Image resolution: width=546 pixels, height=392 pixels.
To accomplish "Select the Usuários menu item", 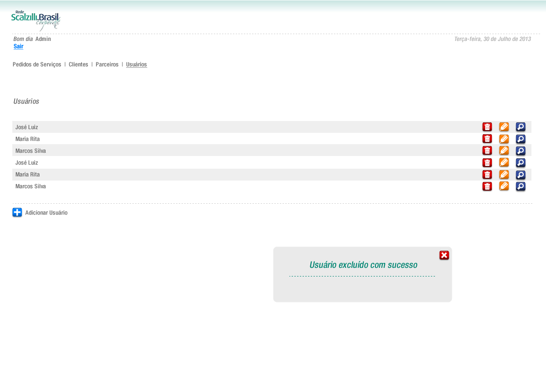I will tap(136, 65).
